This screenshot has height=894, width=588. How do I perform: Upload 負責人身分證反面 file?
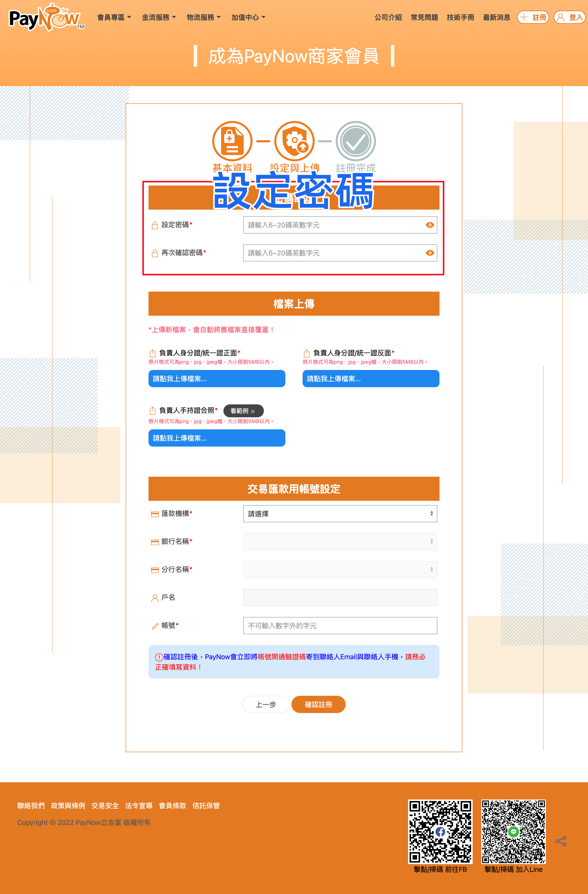coord(371,379)
